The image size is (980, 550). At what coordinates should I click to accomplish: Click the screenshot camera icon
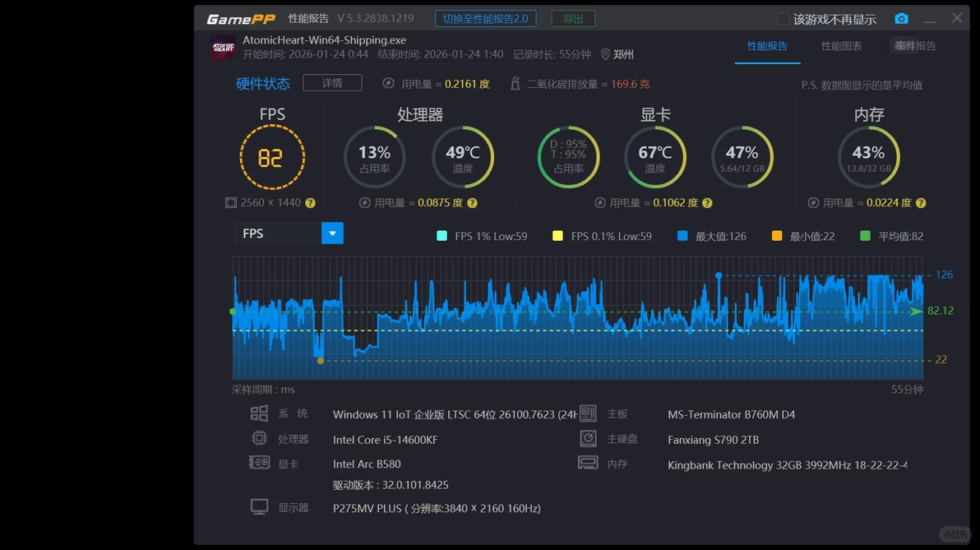[x=901, y=19]
